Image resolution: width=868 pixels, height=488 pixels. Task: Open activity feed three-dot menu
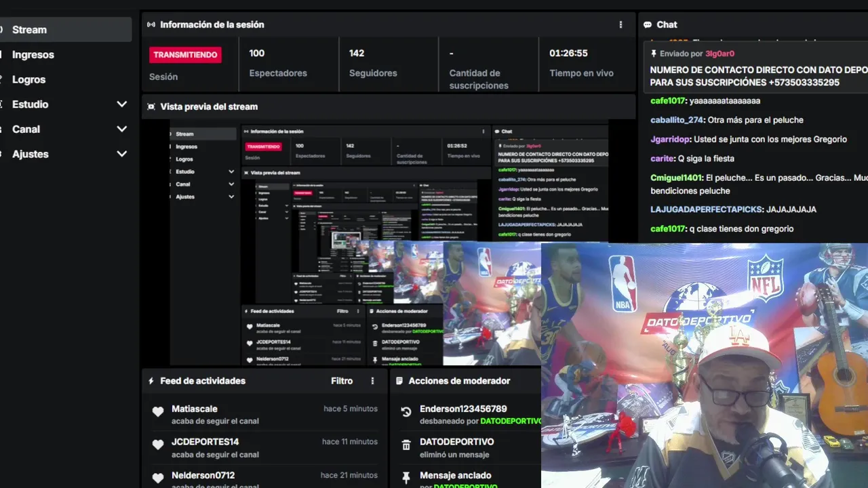click(x=372, y=381)
